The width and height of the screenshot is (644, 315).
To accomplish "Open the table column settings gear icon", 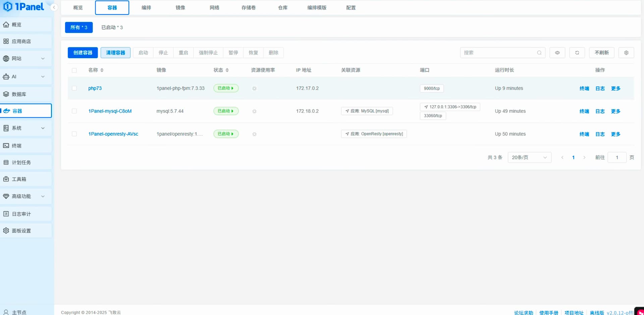I will click(626, 53).
